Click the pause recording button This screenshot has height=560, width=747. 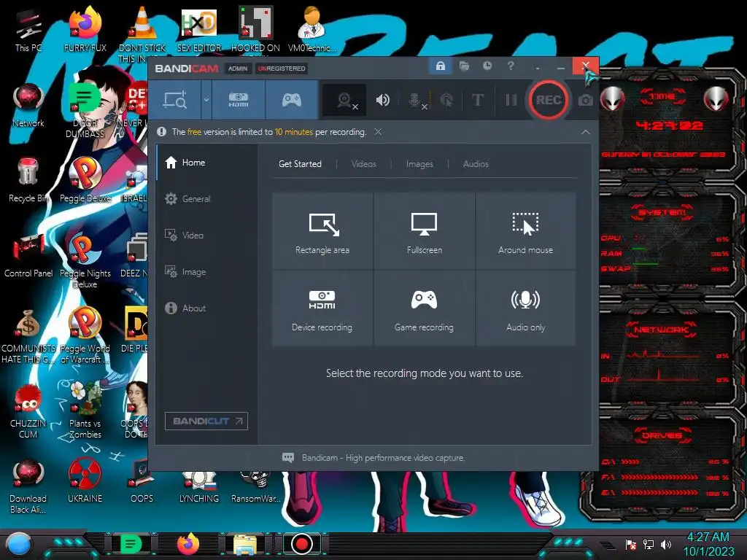pos(511,100)
